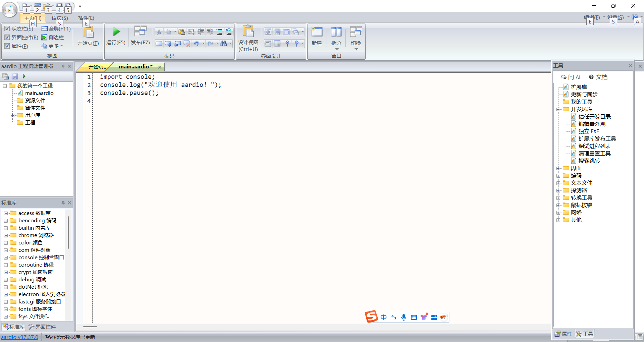
Task: Click the 问 AI button in the tools panel
Action: 571,77
